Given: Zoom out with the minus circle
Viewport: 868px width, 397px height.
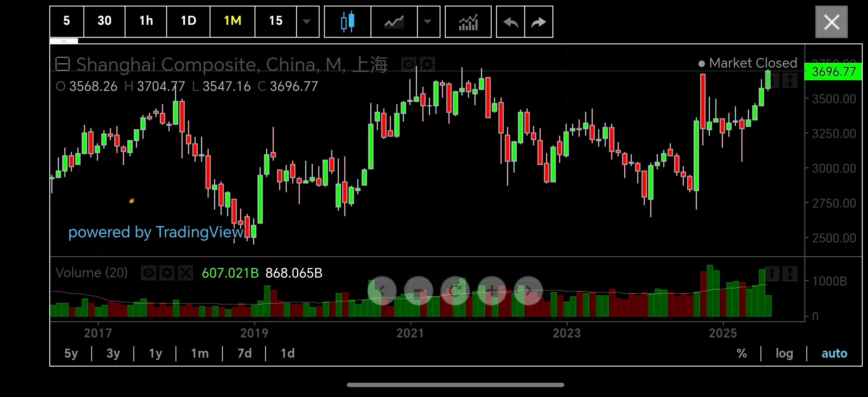Looking at the screenshot, I should [418, 290].
